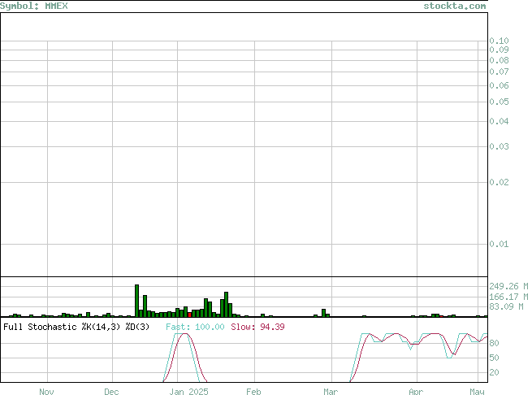Screen dimensions: 532x395
Task: Click the May date axis label
Action: (477, 392)
